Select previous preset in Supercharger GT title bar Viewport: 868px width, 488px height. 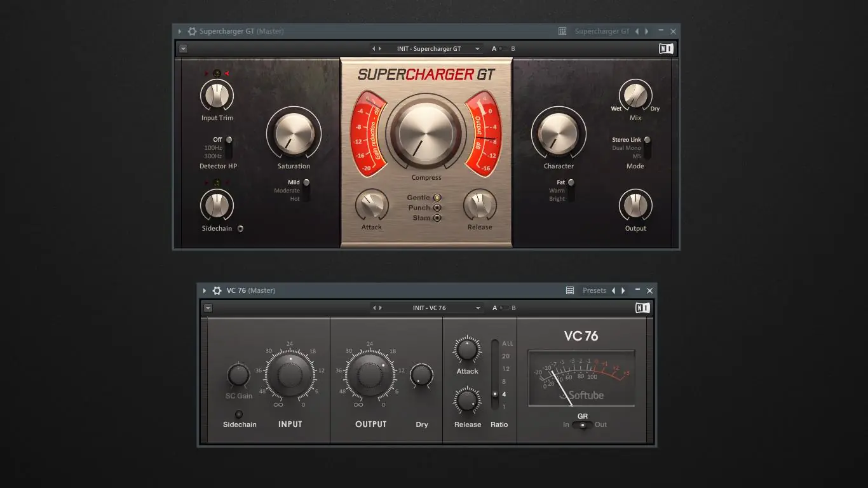(x=637, y=31)
